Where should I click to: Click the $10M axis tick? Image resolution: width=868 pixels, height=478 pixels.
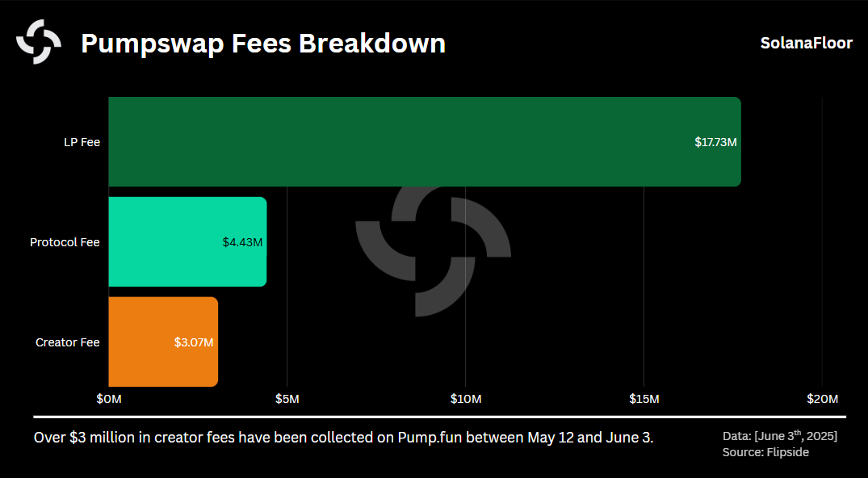[466, 399]
